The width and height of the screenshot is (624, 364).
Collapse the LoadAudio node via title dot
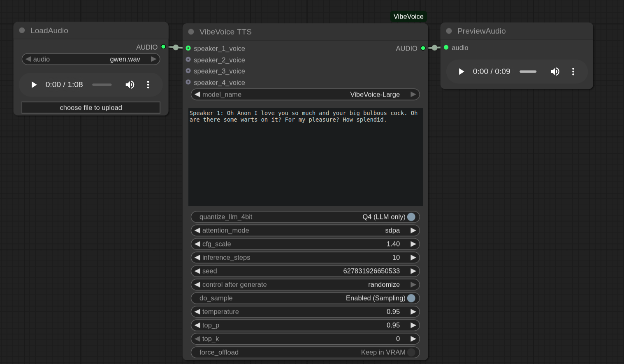[x=22, y=30]
